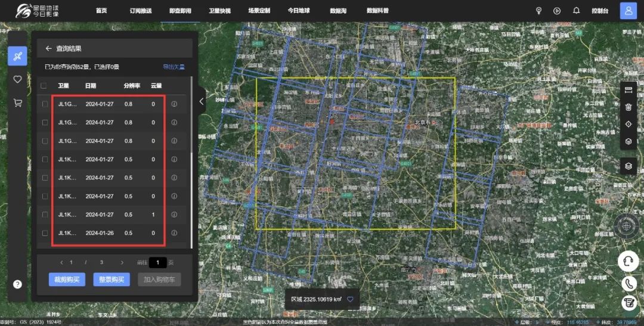
Task: Check the box for the 2024-01-26 row
Action: click(45, 233)
